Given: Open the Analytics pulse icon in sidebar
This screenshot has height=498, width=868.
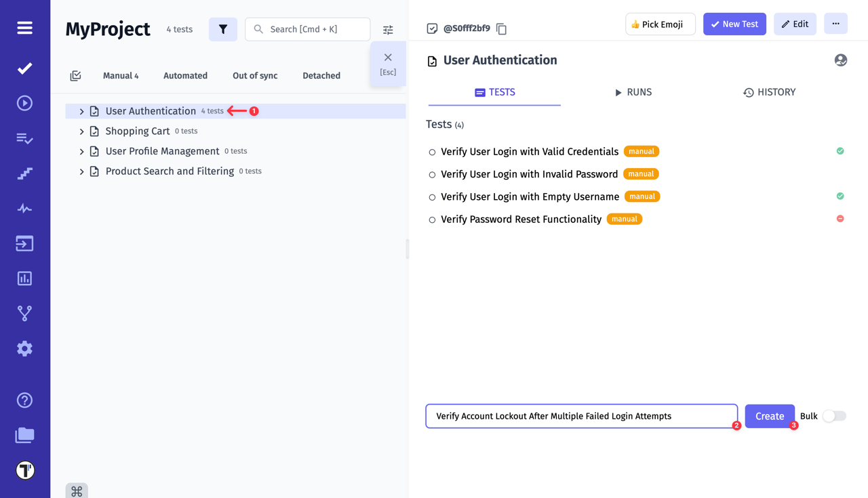Looking at the screenshot, I should [x=24, y=208].
